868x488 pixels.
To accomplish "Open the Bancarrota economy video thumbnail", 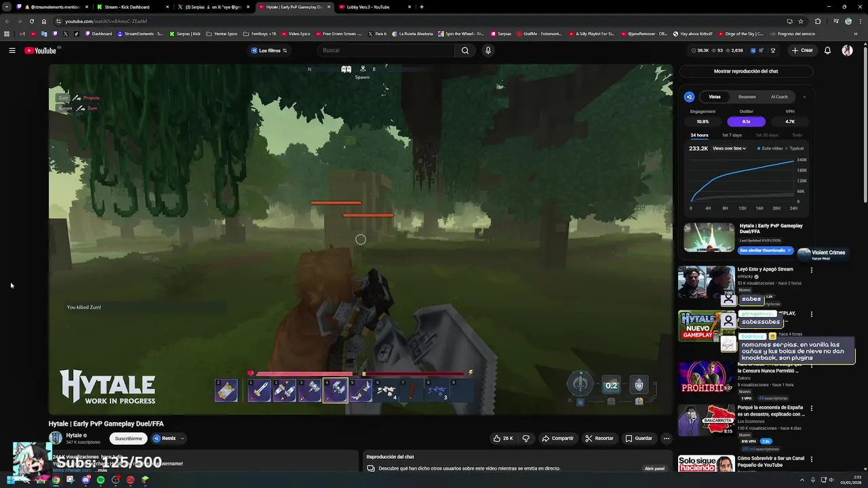I will click(706, 420).
